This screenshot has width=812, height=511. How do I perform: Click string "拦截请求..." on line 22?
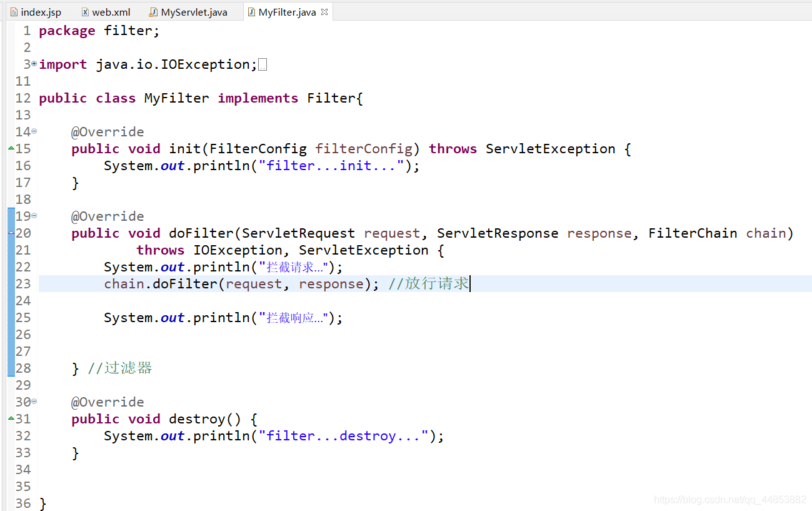click(294, 267)
